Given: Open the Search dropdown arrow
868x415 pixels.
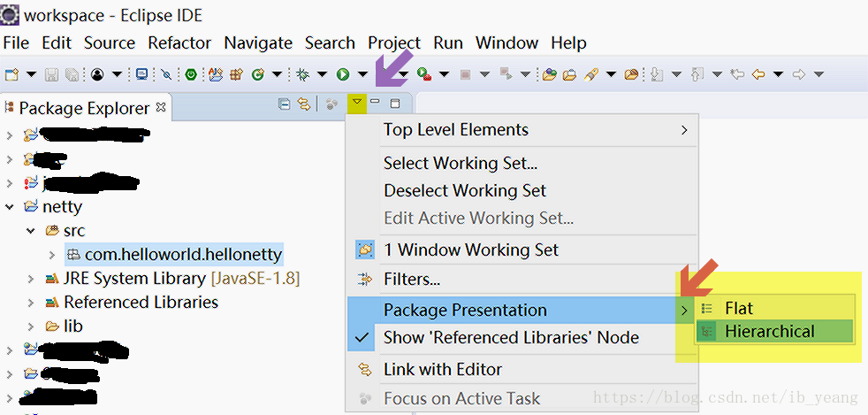Looking at the screenshot, I should coord(611,74).
